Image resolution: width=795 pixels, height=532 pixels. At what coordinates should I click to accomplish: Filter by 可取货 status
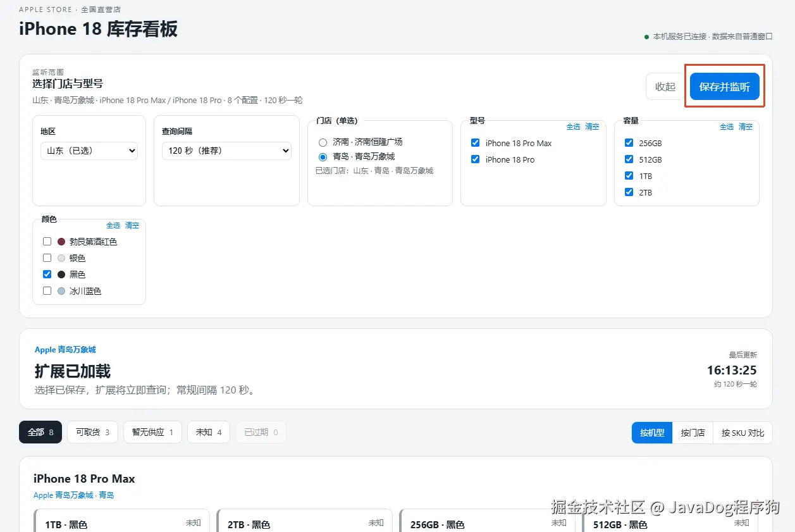(x=92, y=432)
